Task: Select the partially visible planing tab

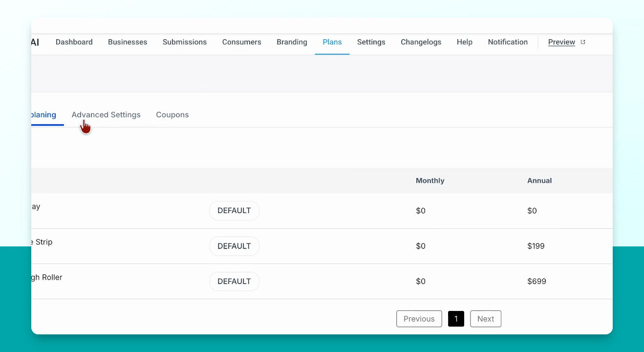Action: pos(43,115)
